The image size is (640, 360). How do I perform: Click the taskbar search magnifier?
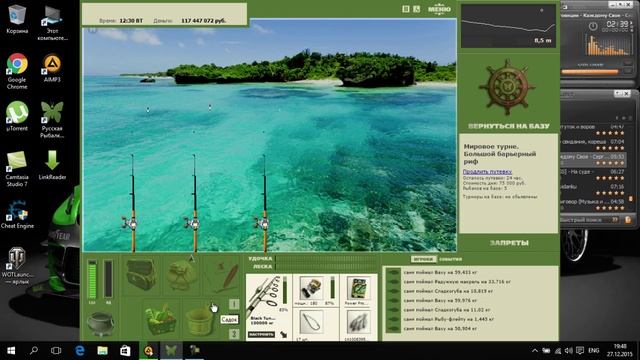point(34,351)
